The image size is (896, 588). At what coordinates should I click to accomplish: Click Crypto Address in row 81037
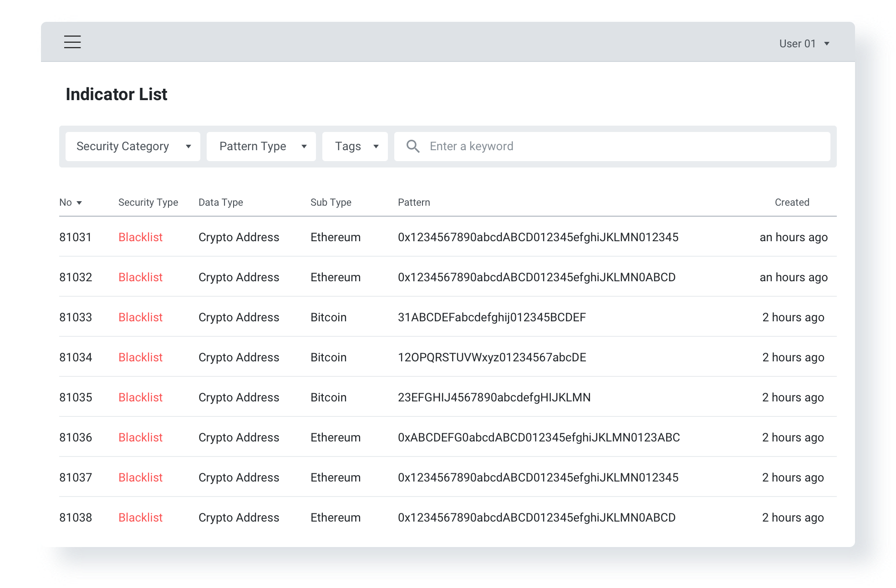(x=239, y=478)
